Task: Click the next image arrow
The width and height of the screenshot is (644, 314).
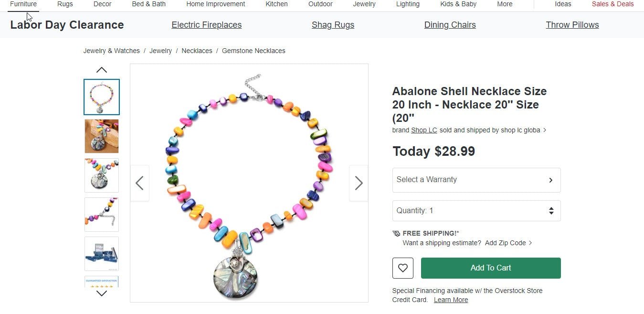Action: pyautogui.click(x=359, y=183)
